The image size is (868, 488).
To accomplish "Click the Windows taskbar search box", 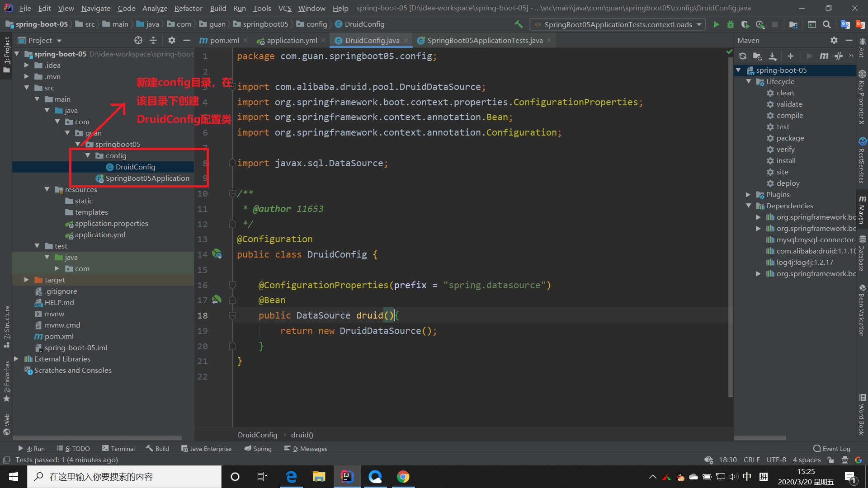I will (124, 477).
